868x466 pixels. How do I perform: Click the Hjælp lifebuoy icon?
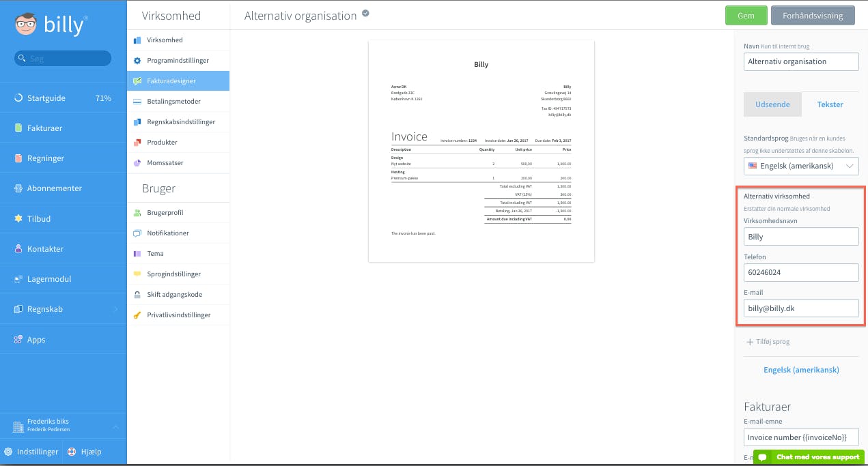(x=72, y=452)
